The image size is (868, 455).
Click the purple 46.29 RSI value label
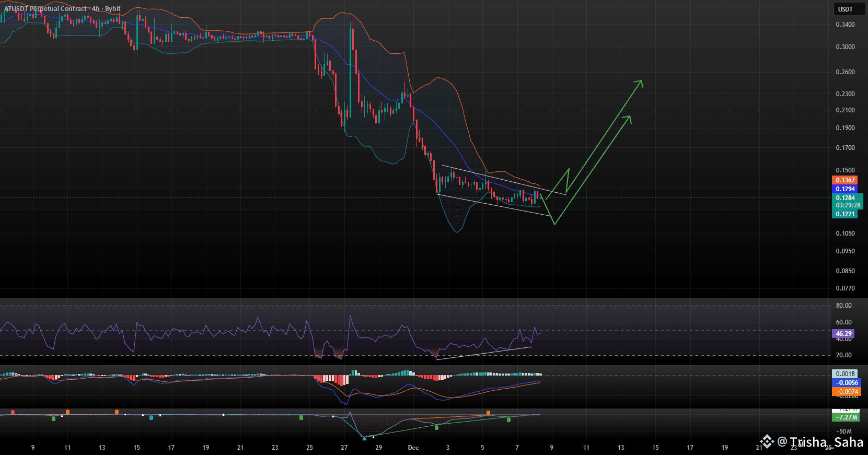pyautogui.click(x=843, y=334)
